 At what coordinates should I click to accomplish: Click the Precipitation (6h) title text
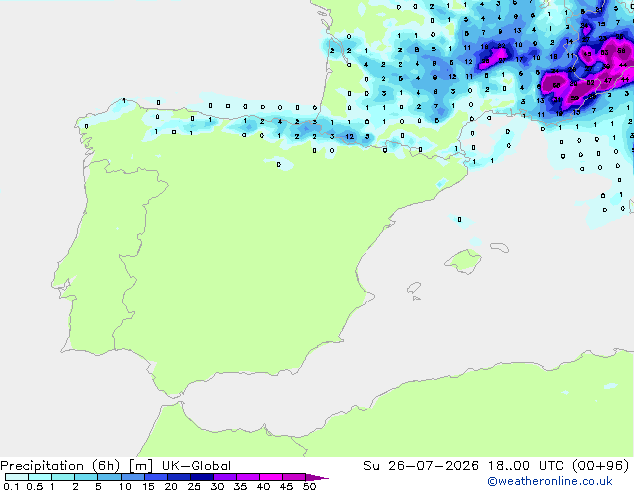[x=60, y=466]
